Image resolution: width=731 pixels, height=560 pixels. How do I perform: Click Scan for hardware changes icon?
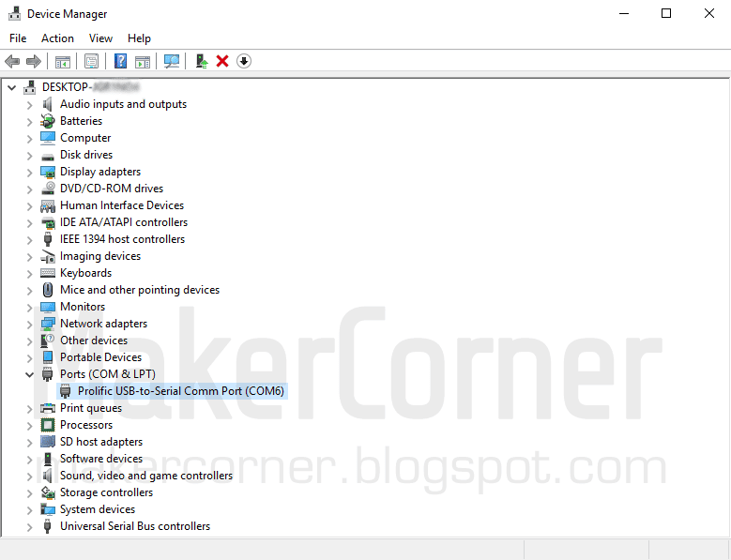(x=172, y=61)
